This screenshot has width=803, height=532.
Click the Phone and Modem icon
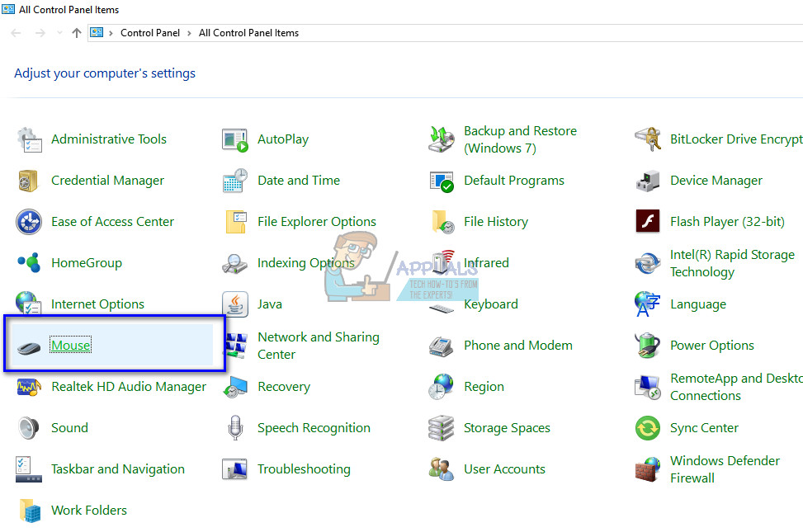point(441,346)
